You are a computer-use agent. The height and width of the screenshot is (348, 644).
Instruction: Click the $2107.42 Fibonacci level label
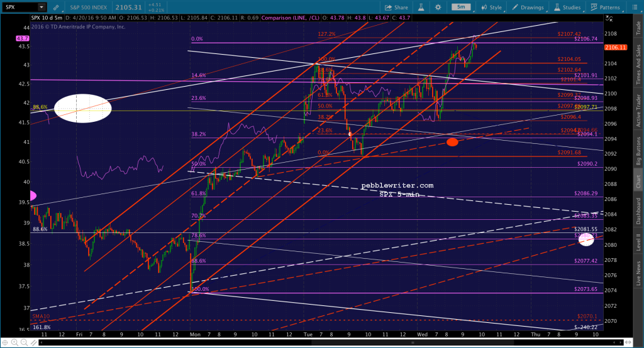(x=569, y=34)
